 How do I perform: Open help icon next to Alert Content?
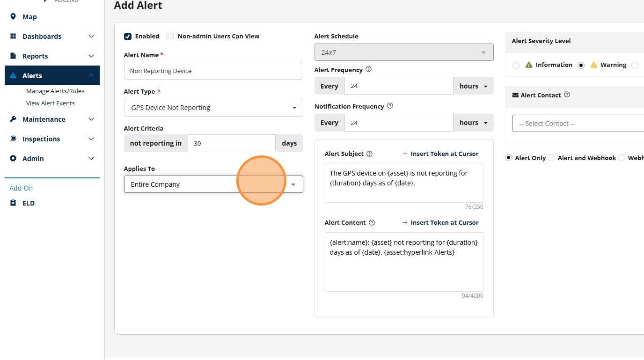pos(372,223)
